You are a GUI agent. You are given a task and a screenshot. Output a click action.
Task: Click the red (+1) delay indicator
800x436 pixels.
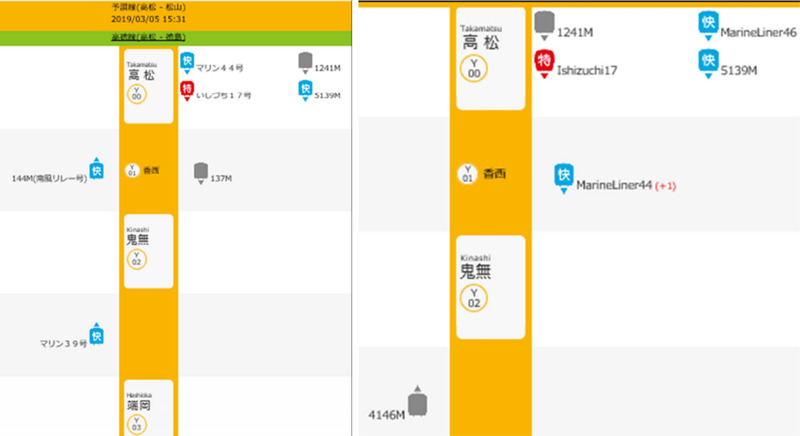(x=665, y=186)
